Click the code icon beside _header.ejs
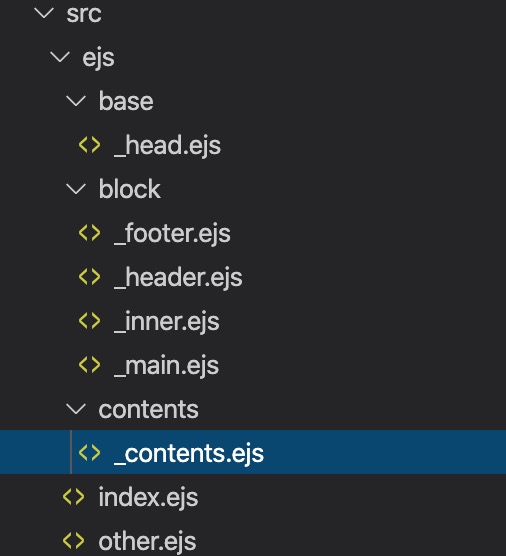Image resolution: width=506 pixels, height=556 pixels. click(x=89, y=277)
